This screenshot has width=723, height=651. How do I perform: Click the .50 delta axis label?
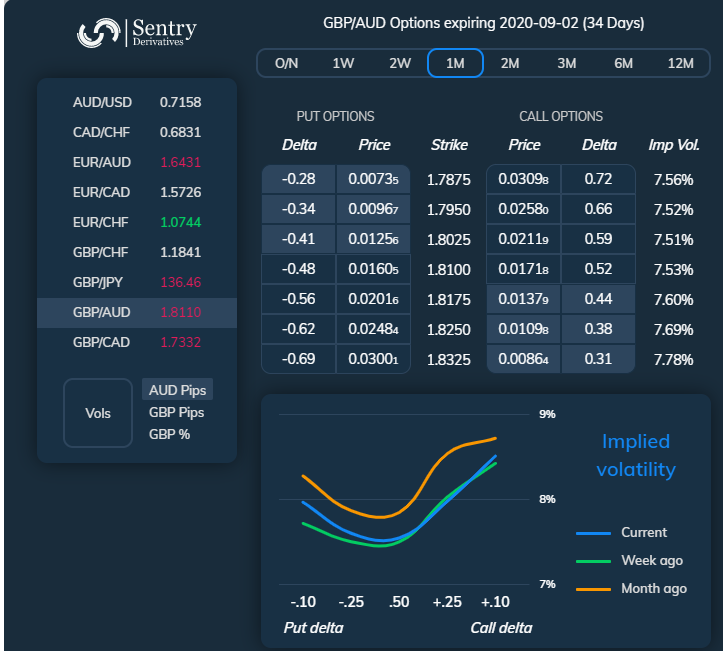click(399, 602)
